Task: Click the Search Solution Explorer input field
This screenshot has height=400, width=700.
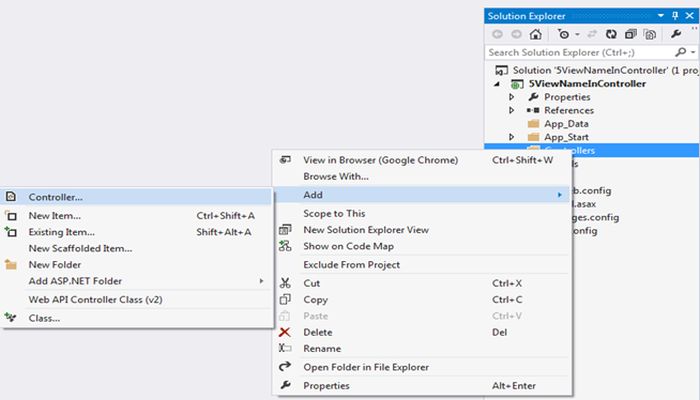Action: coord(575,52)
